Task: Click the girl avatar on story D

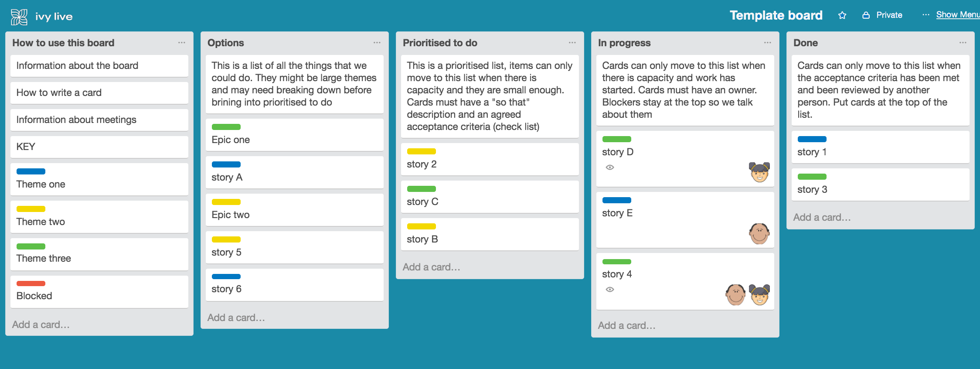Action: click(759, 172)
